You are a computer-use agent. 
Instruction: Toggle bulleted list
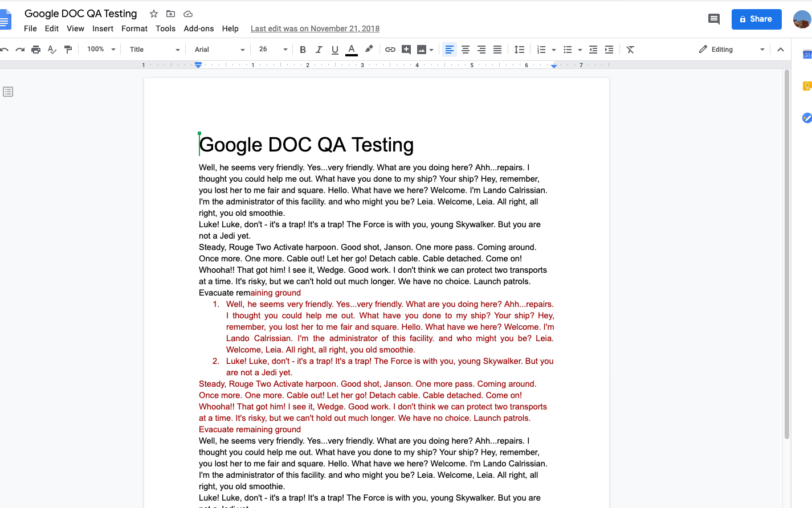point(568,50)
